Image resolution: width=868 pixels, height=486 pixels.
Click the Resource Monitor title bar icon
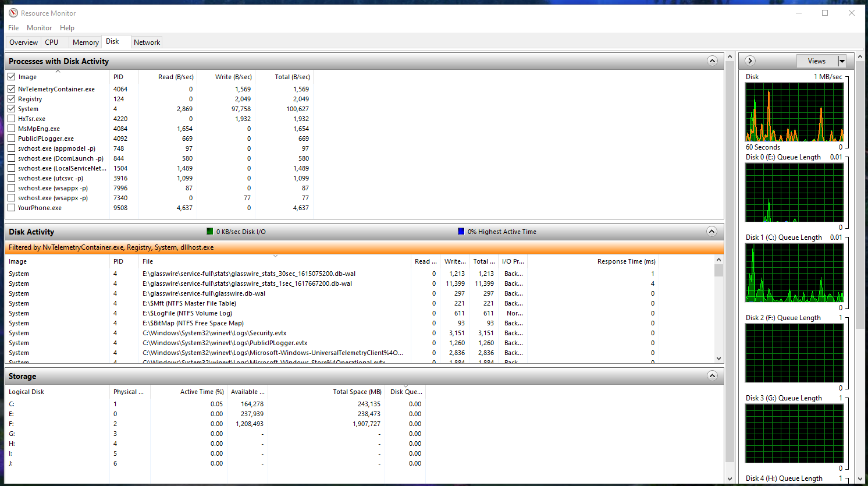pos(13,13)
